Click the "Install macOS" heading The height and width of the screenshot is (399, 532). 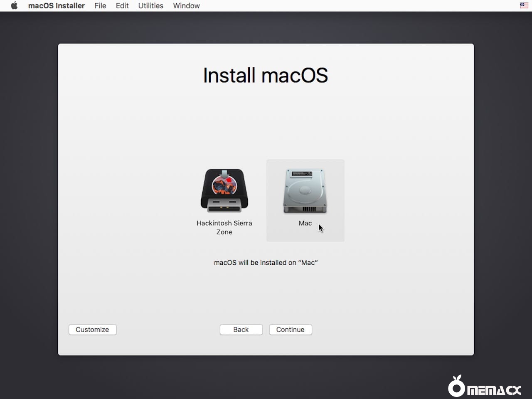coord(266,76)
